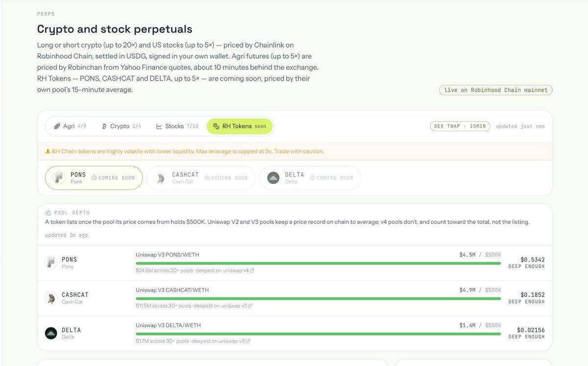Click the CASHCAT/WETH depth progress bar

click(x=318, y=299)
